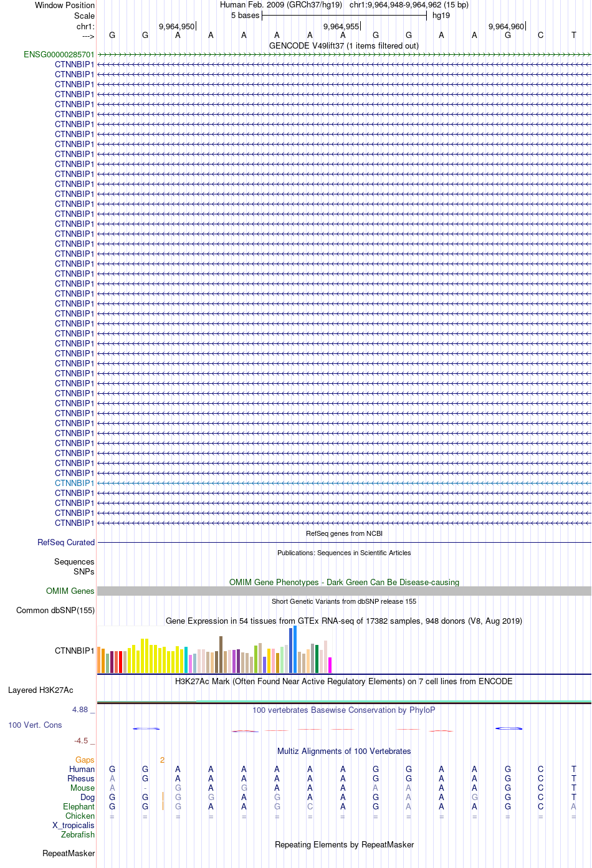Click the OMIM Gene Phenotypes title text
The width and height of the screenshot is (592, 868).
click(x=344, y=582)
